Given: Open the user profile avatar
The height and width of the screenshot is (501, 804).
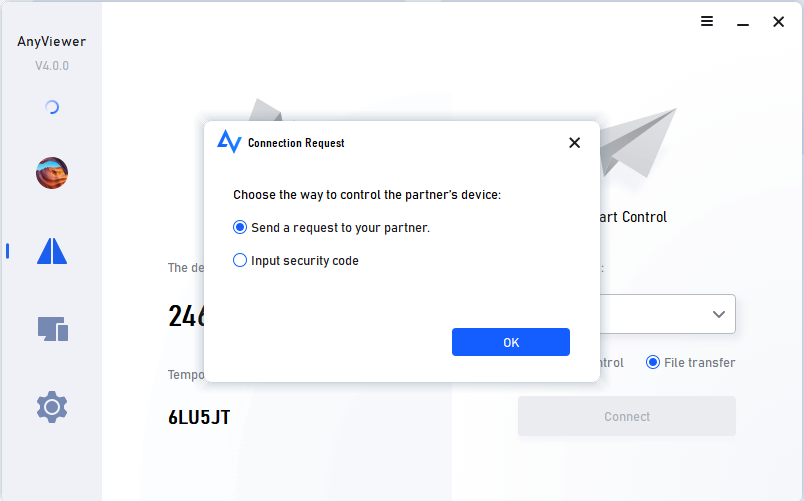Looking at the screenshot, I should click(52, 173).
